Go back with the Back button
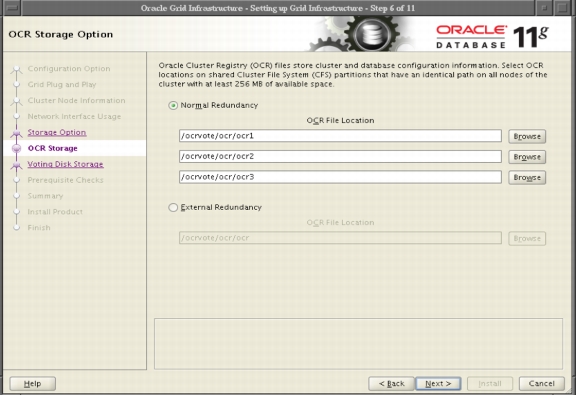This screenshot has width=578, height=396. click(391, 383)
